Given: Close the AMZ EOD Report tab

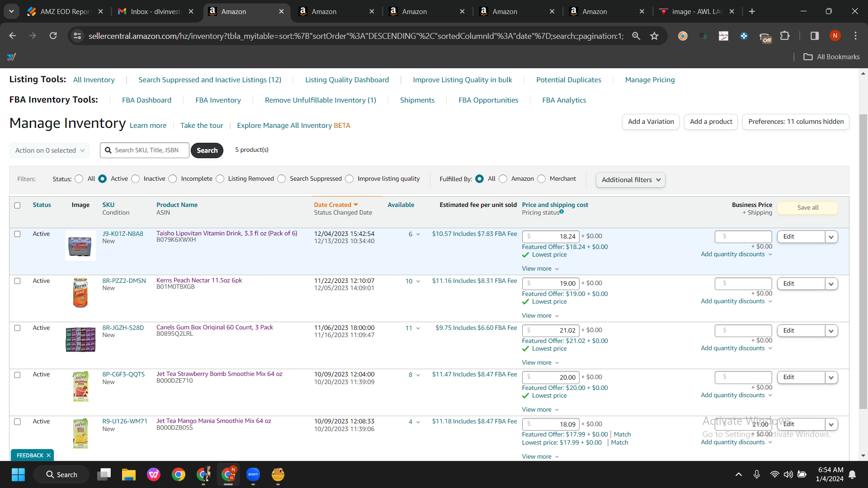Looking at the screenshot, I should point(100,11).
